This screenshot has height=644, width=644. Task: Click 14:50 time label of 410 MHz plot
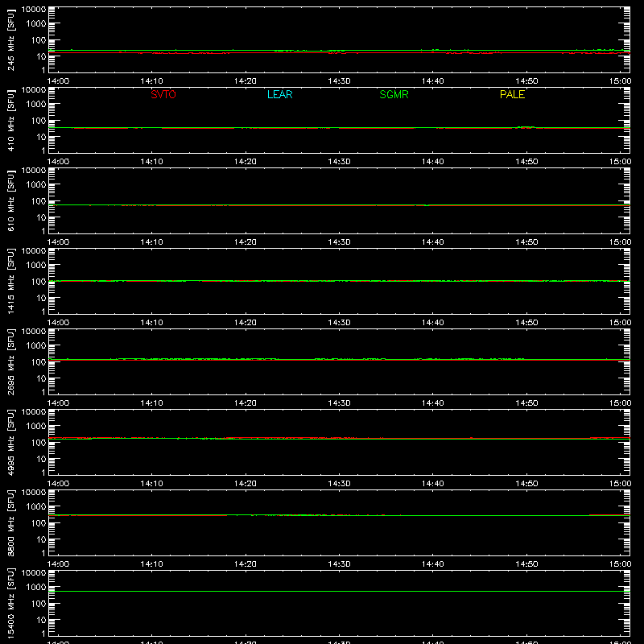click(x=526, y=162)
